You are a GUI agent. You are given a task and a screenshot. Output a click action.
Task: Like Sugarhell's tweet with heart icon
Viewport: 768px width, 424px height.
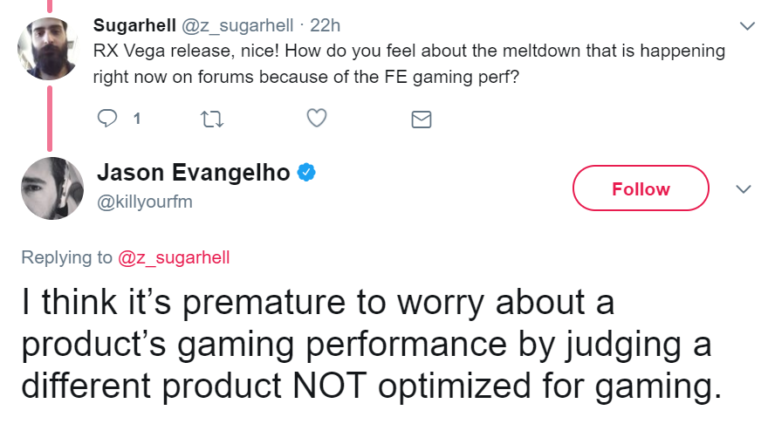click(316, 119)
